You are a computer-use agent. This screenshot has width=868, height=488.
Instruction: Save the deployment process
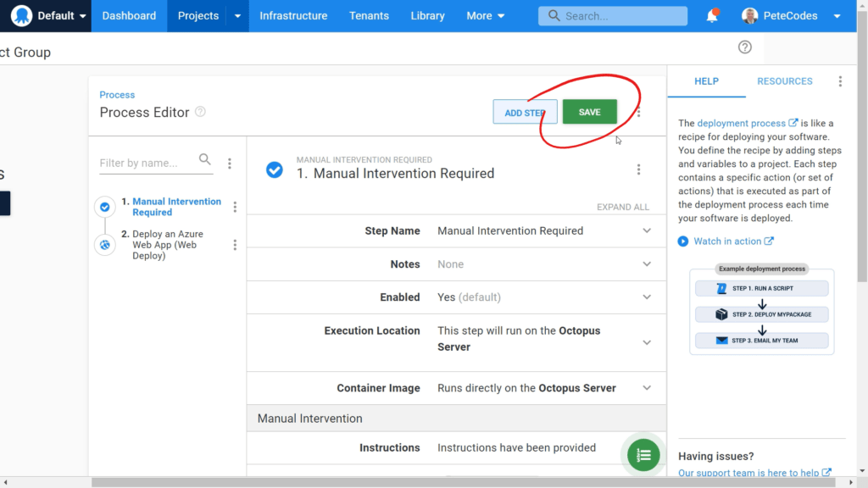pos(590,112)
